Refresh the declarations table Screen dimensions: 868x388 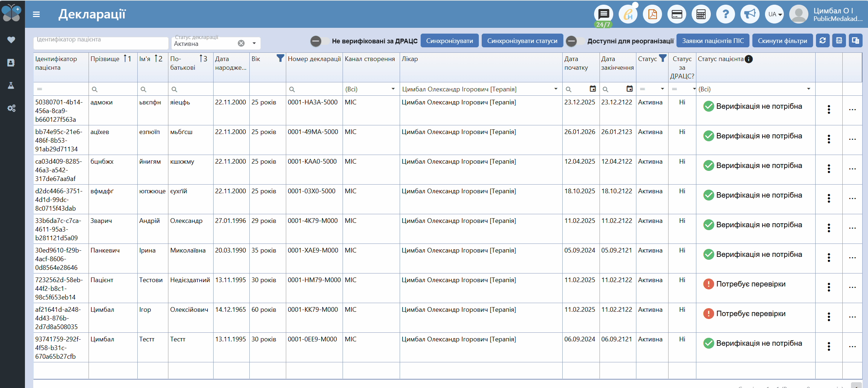[822, 40]
